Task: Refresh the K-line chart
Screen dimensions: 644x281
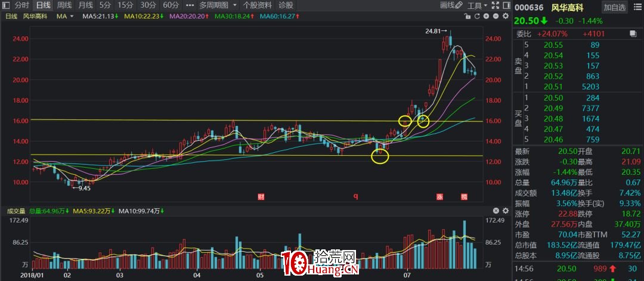Action: (x=477, y=17)
